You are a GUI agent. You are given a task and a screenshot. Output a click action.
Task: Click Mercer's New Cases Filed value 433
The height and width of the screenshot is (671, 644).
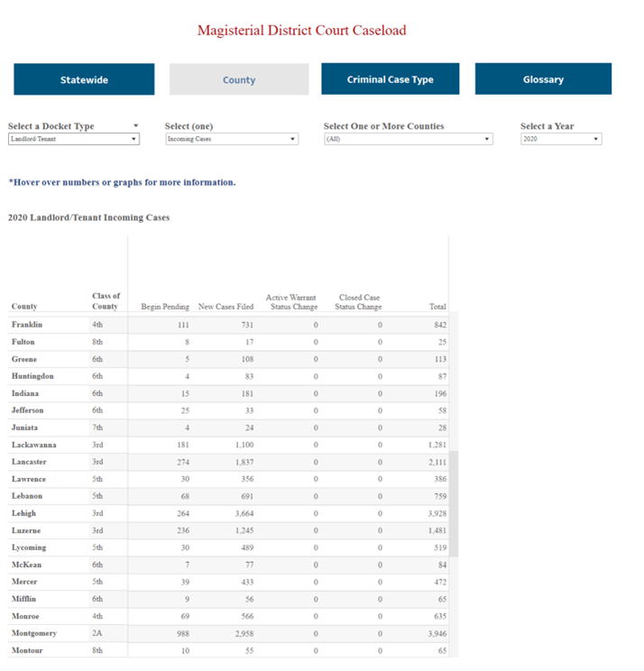(x=247, y=582)
